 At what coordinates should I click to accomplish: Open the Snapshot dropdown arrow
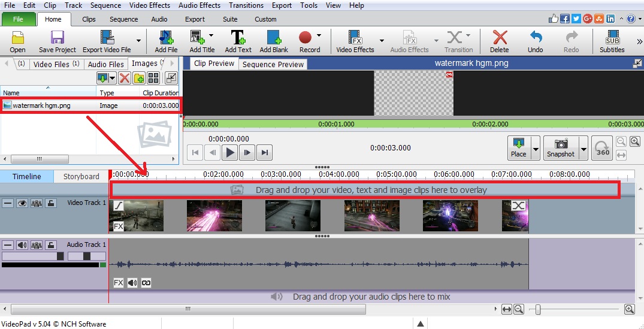tap(583, 148)
